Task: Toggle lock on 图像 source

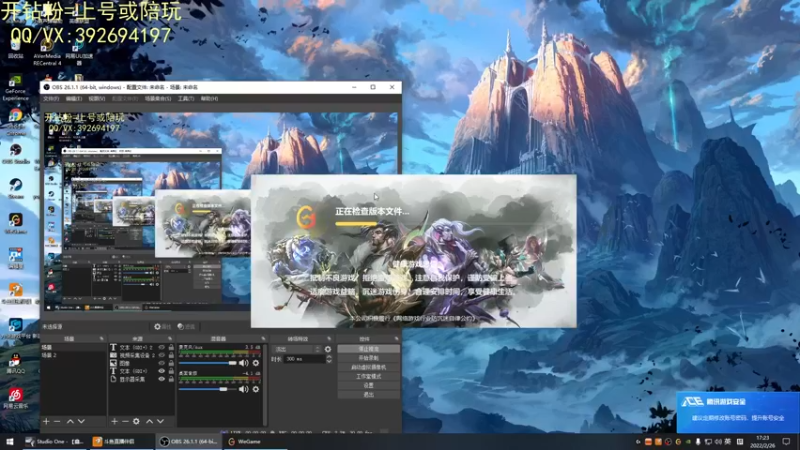Action: tap(171, 363)
